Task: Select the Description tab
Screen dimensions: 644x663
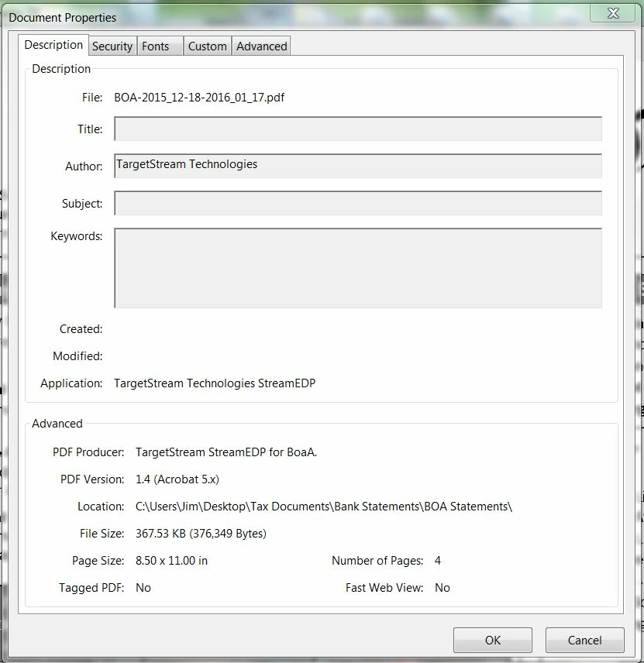Action: coord(53,45)
